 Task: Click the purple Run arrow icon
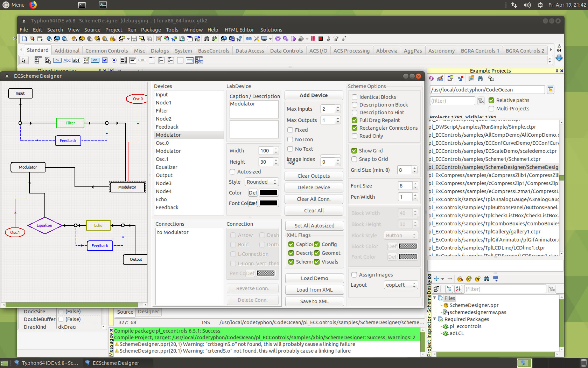coord(293,39)
